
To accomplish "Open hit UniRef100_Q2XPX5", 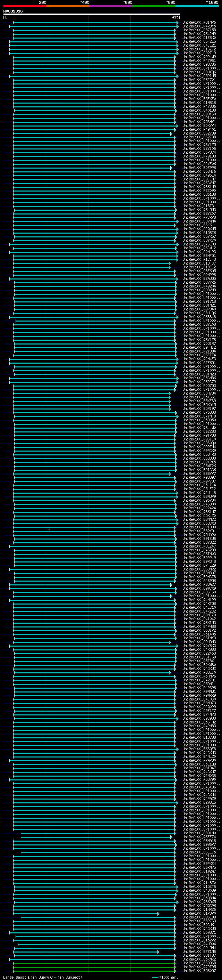I will (199, 462).
